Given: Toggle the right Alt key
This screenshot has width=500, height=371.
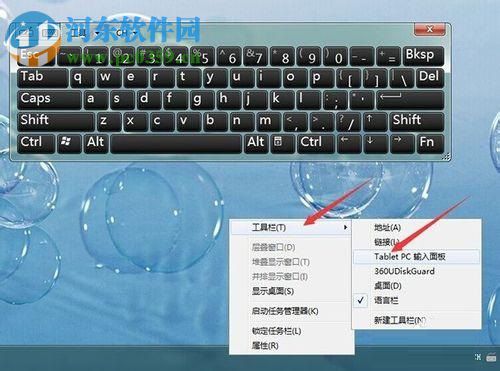Looking at the screenshot, I should click(256, 143).
